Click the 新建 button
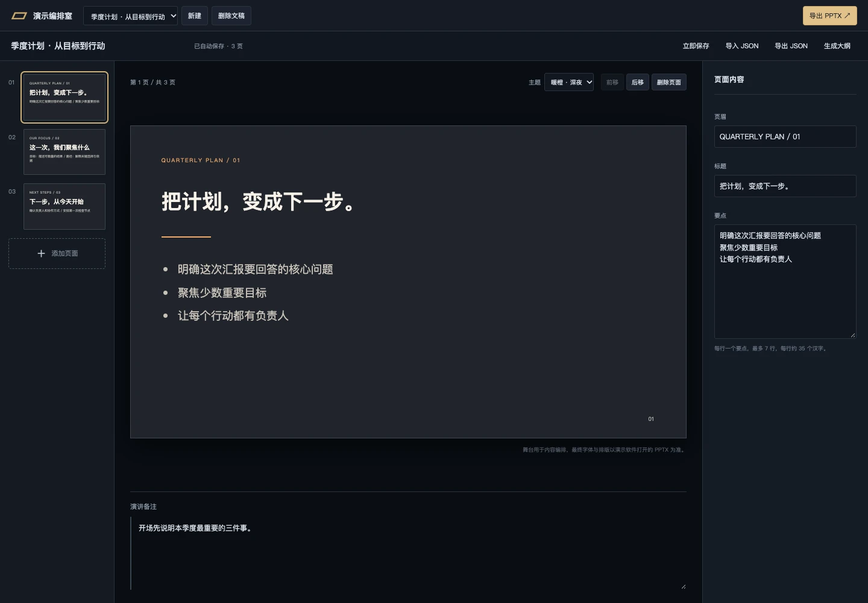868x603 pixels. click(194, 16)
